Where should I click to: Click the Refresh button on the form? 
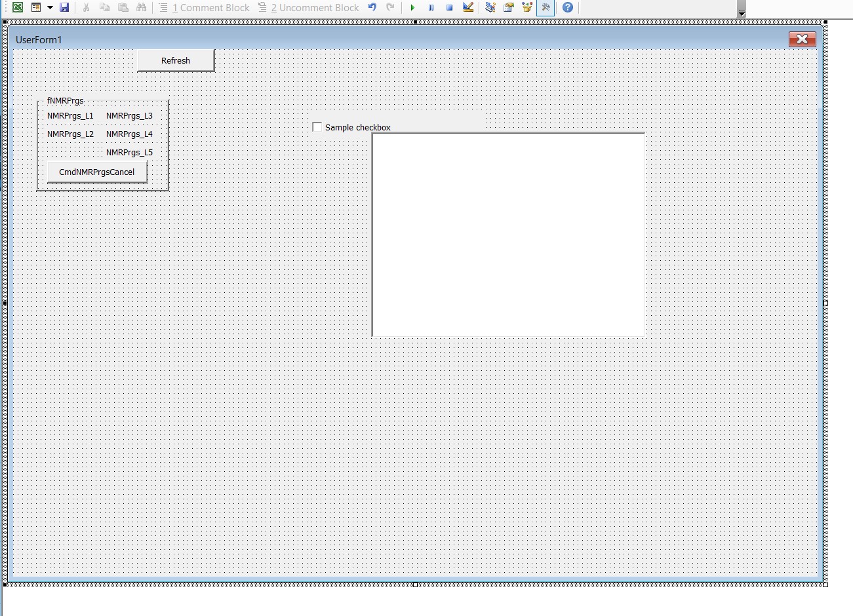176,60
